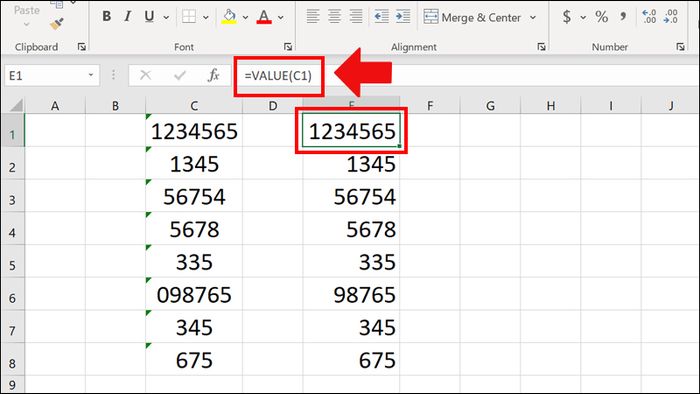
Task: Decrease indent
Action: [x=381, y=17]
